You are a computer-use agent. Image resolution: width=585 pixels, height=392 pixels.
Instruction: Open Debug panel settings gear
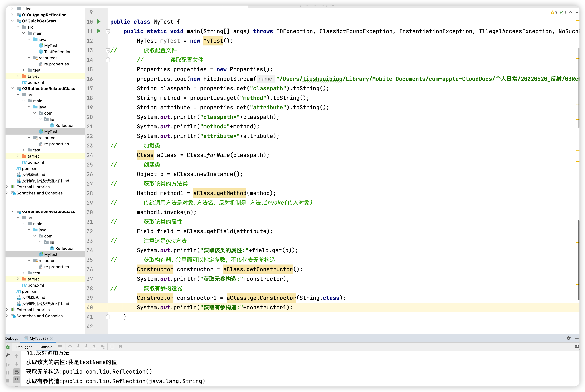tap(569, 338)
